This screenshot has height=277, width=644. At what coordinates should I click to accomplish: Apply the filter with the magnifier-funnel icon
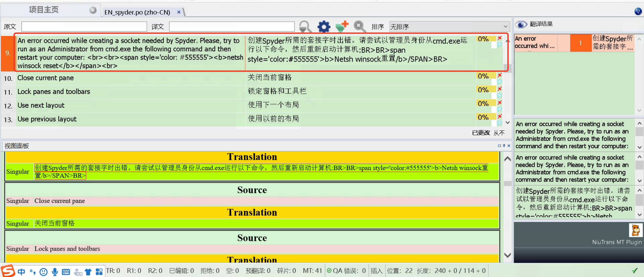pos(305,26)
